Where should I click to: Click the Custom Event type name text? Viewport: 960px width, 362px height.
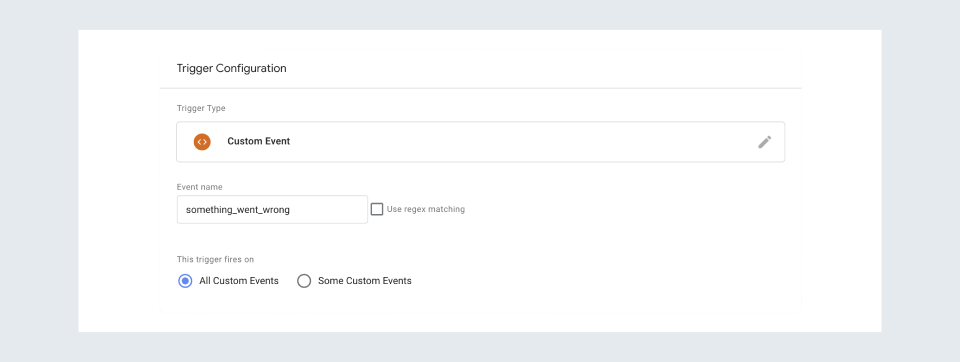258,141
